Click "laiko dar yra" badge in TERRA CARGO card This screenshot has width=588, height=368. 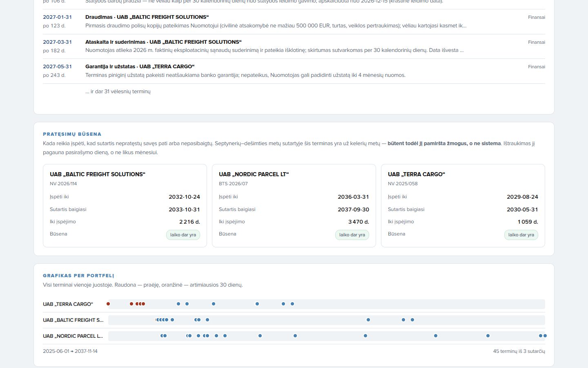pyautogui.click(x=521, y=235)
